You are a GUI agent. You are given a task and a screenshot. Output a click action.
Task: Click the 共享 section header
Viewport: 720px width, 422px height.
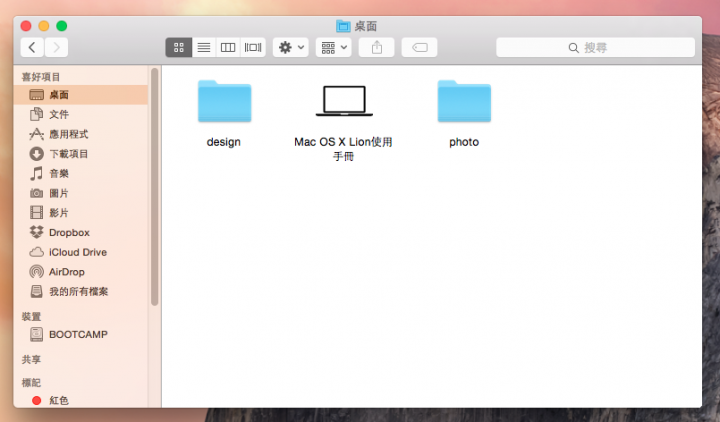pos(31,360)
